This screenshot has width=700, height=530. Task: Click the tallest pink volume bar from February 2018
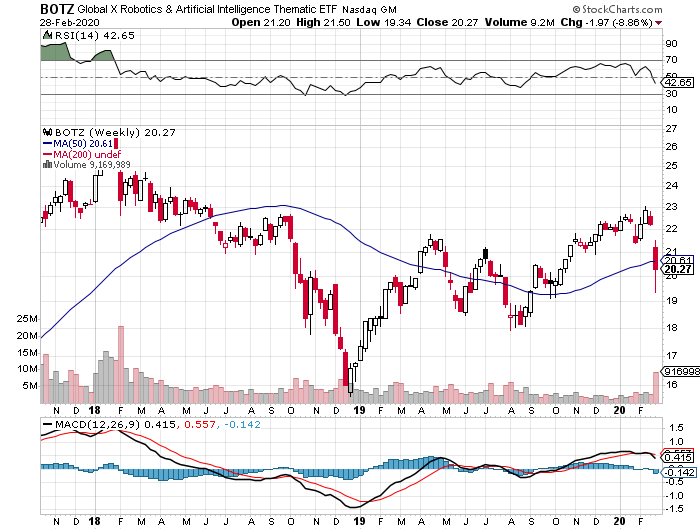[121, 365]
